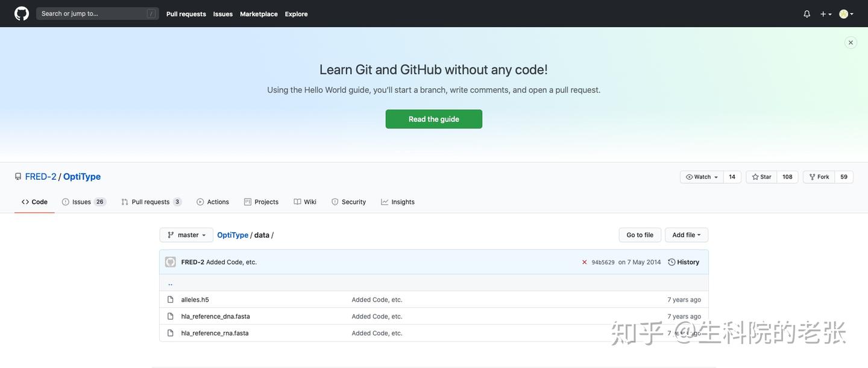Screen dimensions: 868x368
Task: Open Explore in top navigation
Action: coord(297,14)
